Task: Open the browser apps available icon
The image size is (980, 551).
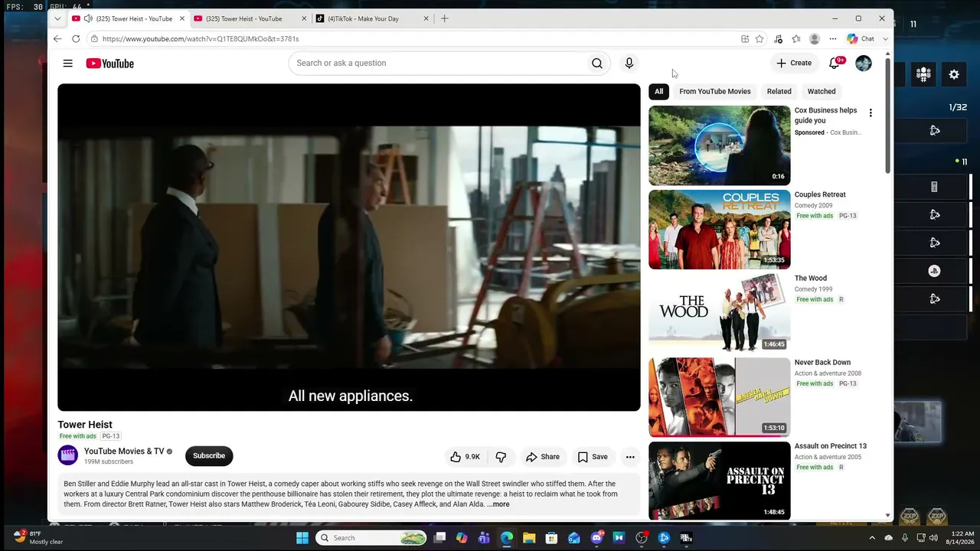Action: click(745, 39)
